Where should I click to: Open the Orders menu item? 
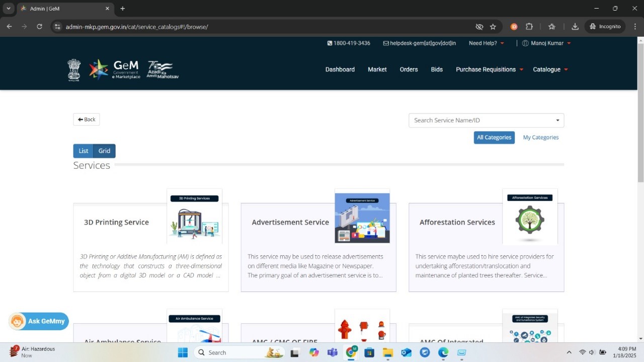(x=409, y=69)
